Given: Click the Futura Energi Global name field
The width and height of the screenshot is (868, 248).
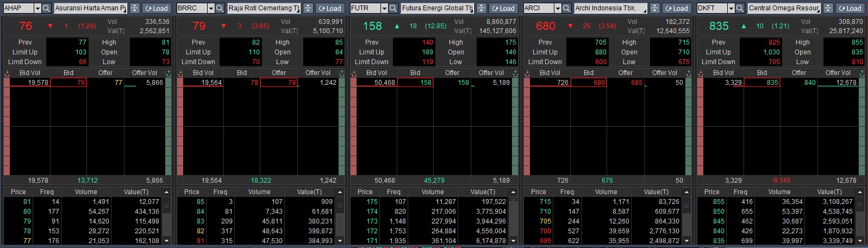Looking at the screenshot, I should 437,8.
